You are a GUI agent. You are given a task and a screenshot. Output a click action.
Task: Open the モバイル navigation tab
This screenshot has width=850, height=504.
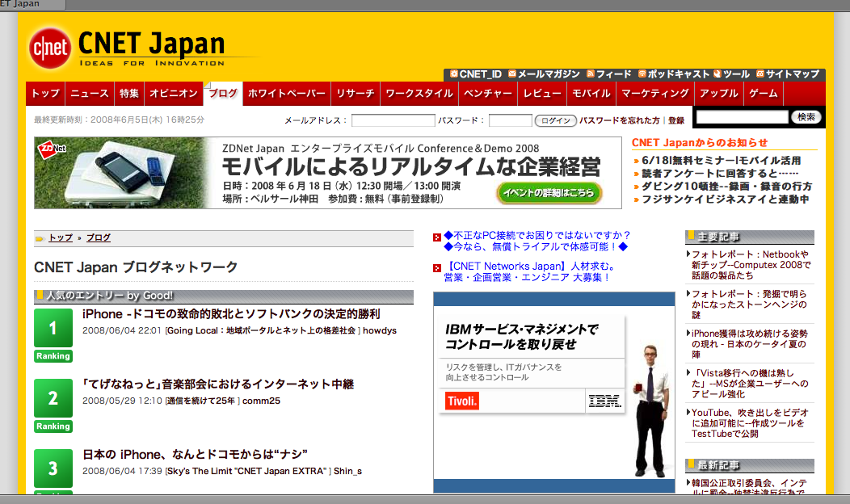(x=591, y=93)
